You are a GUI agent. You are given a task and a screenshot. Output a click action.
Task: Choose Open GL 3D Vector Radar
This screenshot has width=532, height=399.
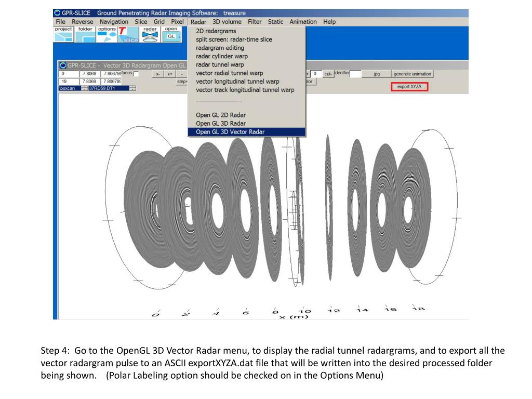click(x=247, y=132)
